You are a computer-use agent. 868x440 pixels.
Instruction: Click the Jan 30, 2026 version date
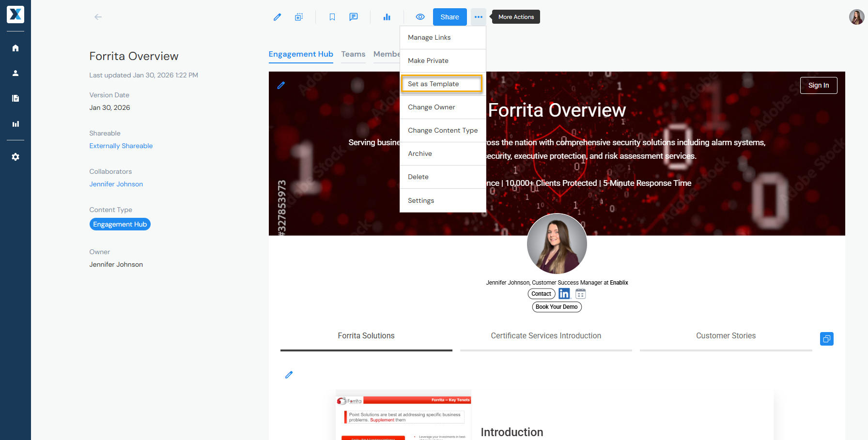click(x=109, y=107)
